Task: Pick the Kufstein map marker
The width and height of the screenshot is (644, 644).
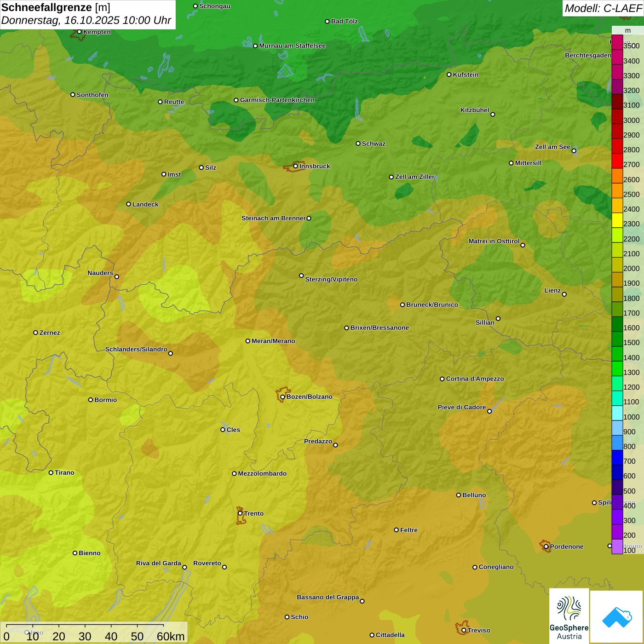Action: point(449,75)
